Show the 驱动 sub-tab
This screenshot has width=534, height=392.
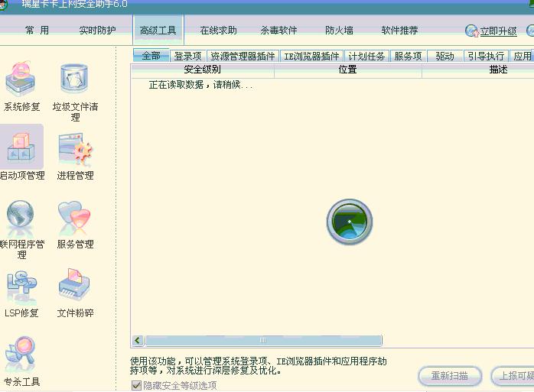click(x=444, y=56)
